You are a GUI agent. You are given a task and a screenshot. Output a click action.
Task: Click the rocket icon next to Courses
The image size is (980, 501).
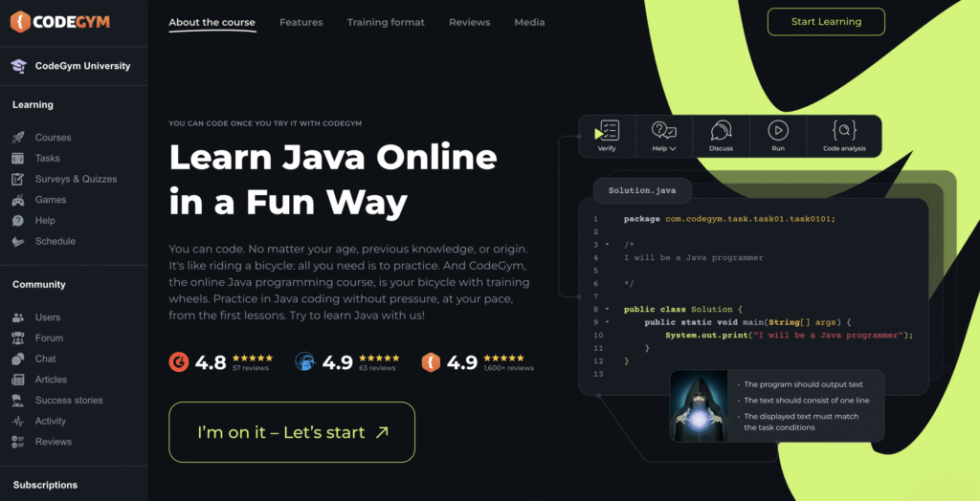coord(18,138)
